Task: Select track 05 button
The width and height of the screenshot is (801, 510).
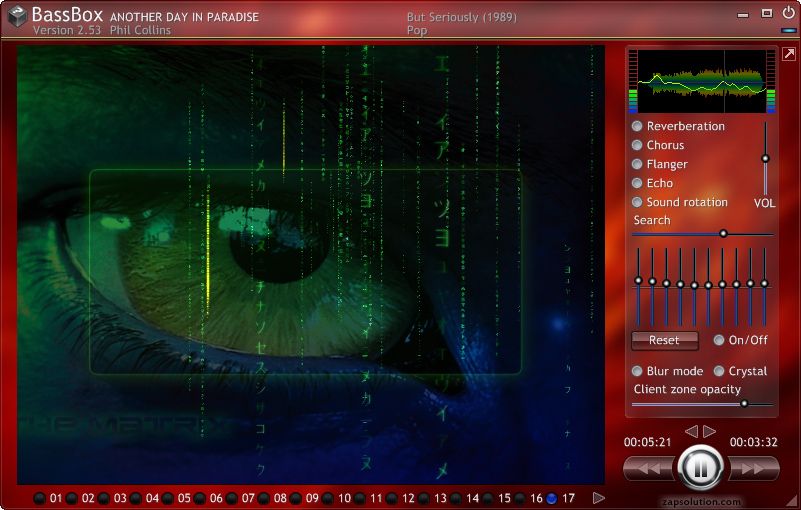Action: tap(168, 498)
